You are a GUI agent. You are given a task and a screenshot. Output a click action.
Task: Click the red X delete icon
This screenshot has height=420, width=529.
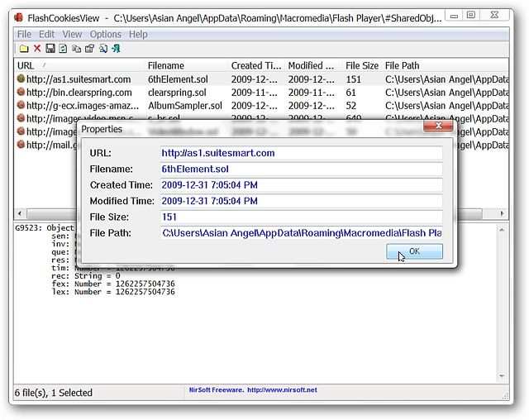click(37, 49)
